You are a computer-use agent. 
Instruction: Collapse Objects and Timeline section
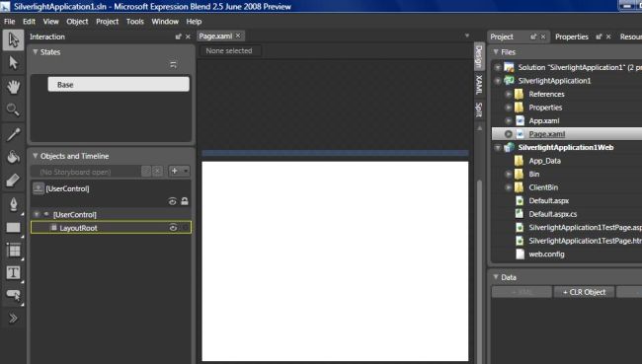[x=36, y=156]
